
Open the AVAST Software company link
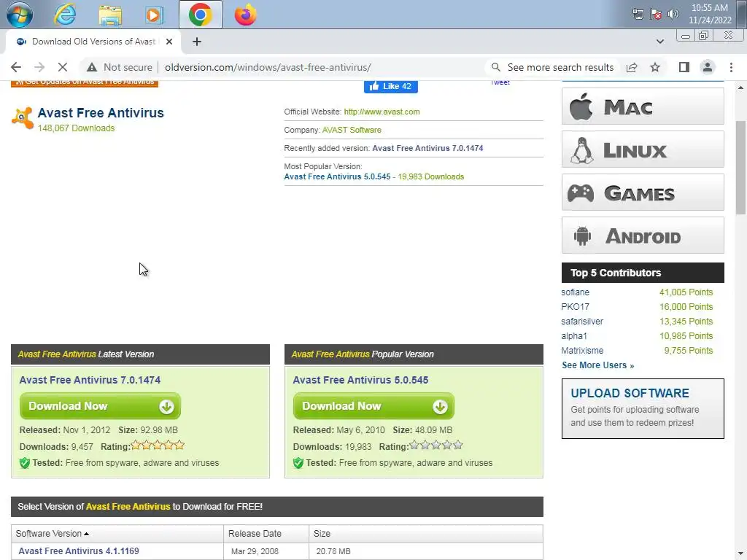pos(352,130)
